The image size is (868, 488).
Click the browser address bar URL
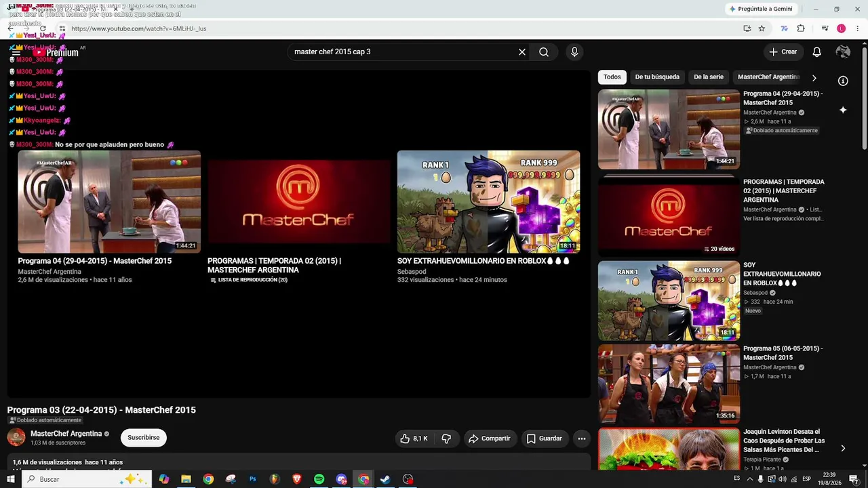point(138,28)
